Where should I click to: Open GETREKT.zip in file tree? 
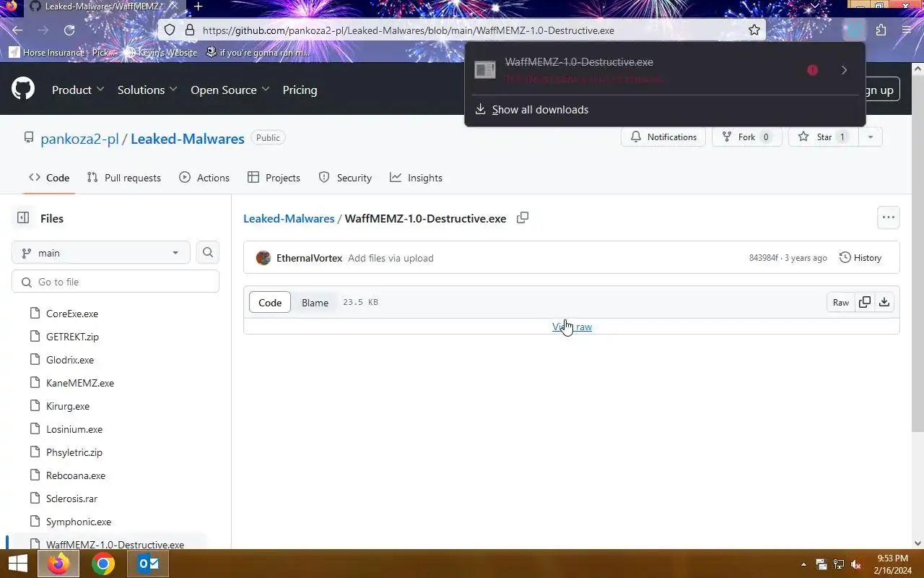(72, 337)
